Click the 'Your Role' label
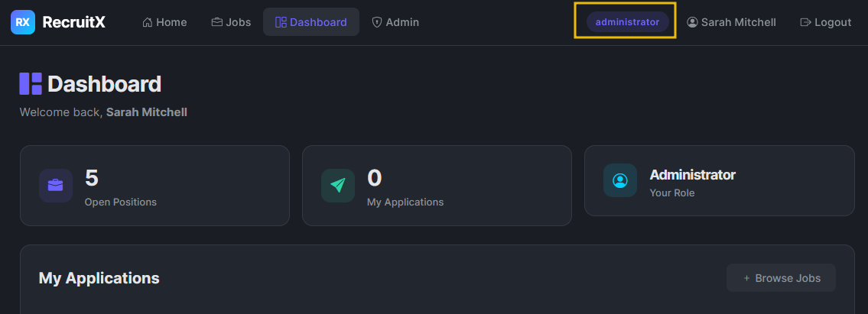 pos(672,193)
